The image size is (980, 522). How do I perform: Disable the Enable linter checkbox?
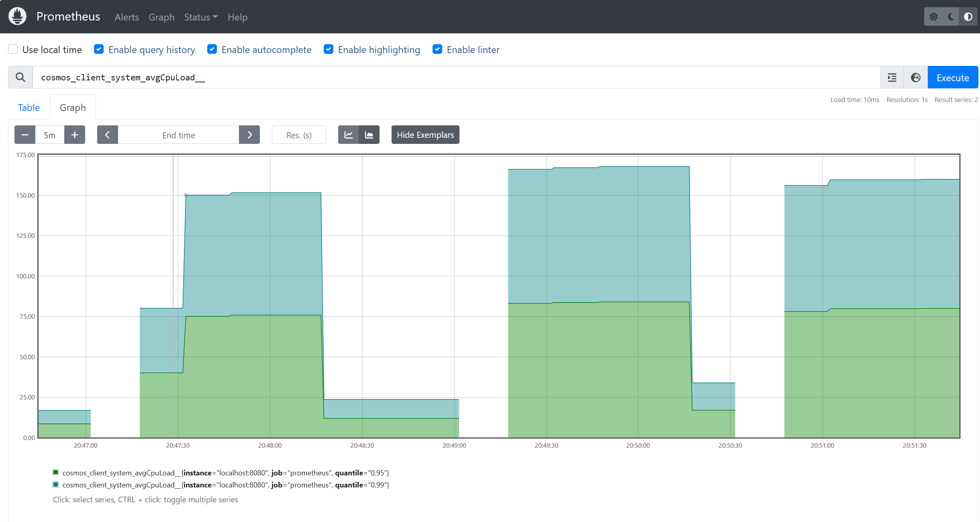click(x=437, y=49)
